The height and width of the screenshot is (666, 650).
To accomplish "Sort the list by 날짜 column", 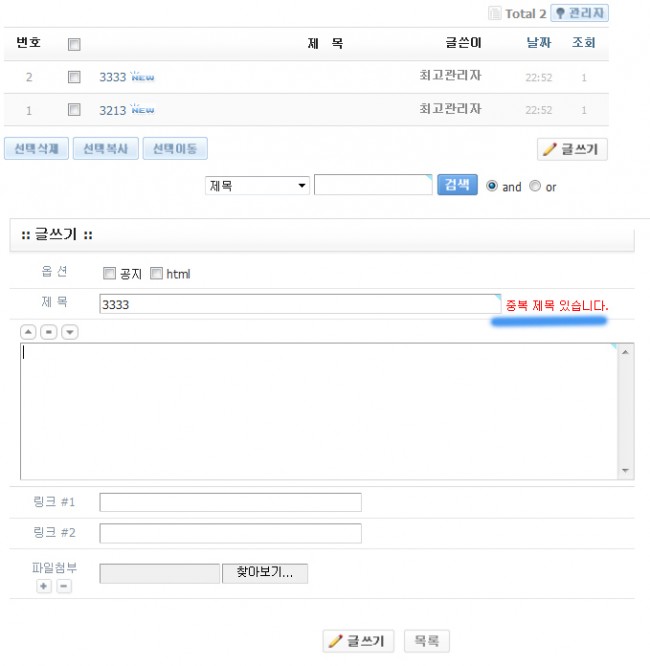I will click(539, 42).
